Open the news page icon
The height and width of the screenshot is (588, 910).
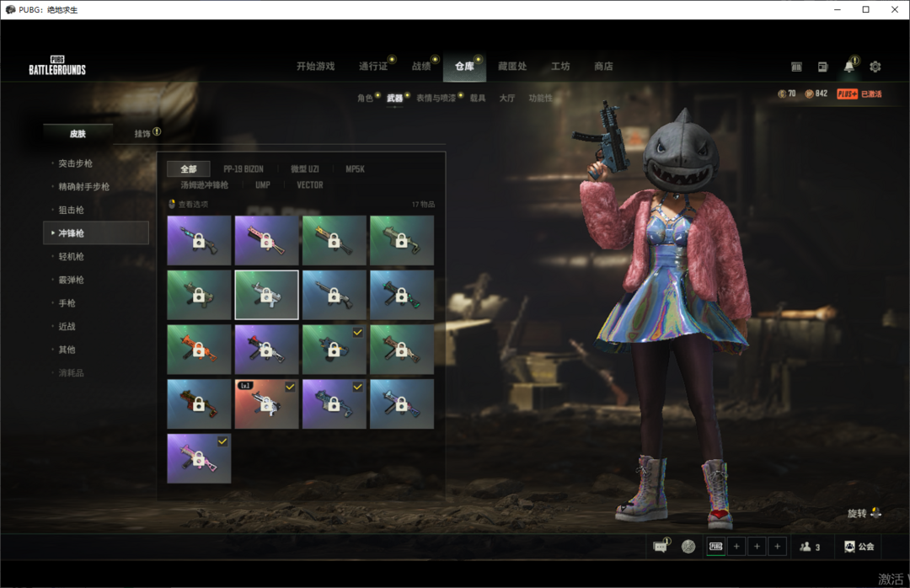click(x=822, y=67)
